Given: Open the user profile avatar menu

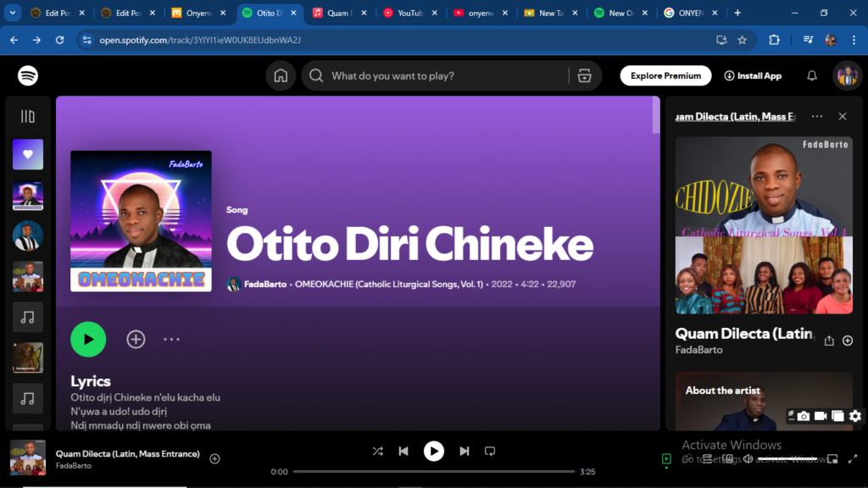Looking at the screenshot, I should click(847, 75).
